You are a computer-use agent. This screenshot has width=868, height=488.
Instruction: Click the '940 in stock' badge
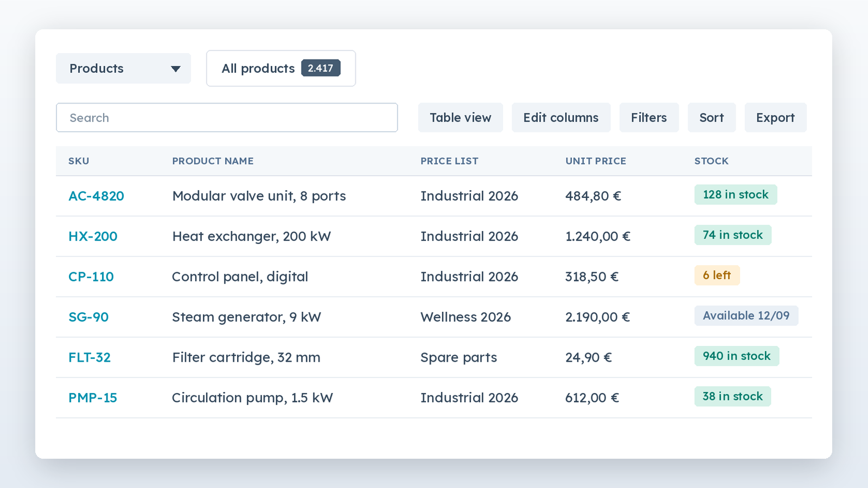coord(737,356)
